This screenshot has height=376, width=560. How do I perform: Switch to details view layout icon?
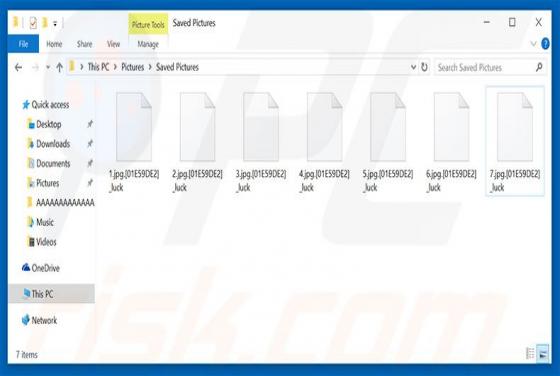point(530,353)
